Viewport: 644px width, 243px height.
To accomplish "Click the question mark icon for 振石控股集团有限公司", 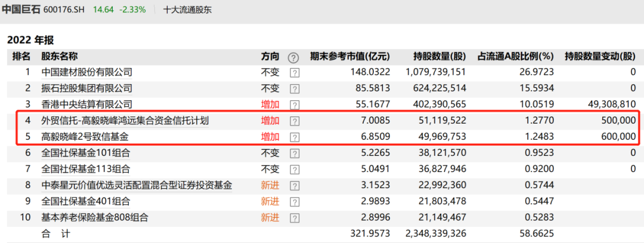I will pos(294,89).
